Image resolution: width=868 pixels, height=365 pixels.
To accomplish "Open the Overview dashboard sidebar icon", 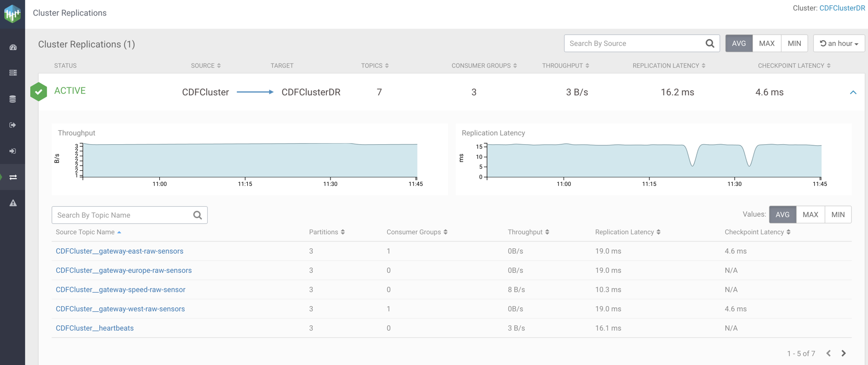I will tap(13, 47).
